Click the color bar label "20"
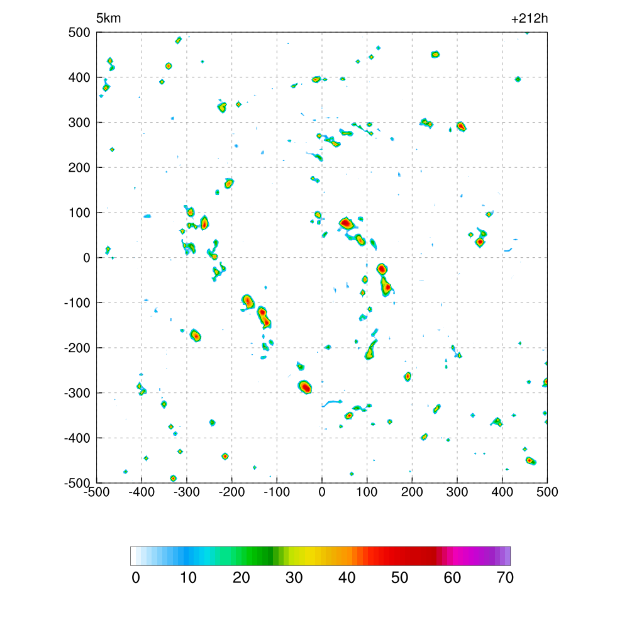 241,578
